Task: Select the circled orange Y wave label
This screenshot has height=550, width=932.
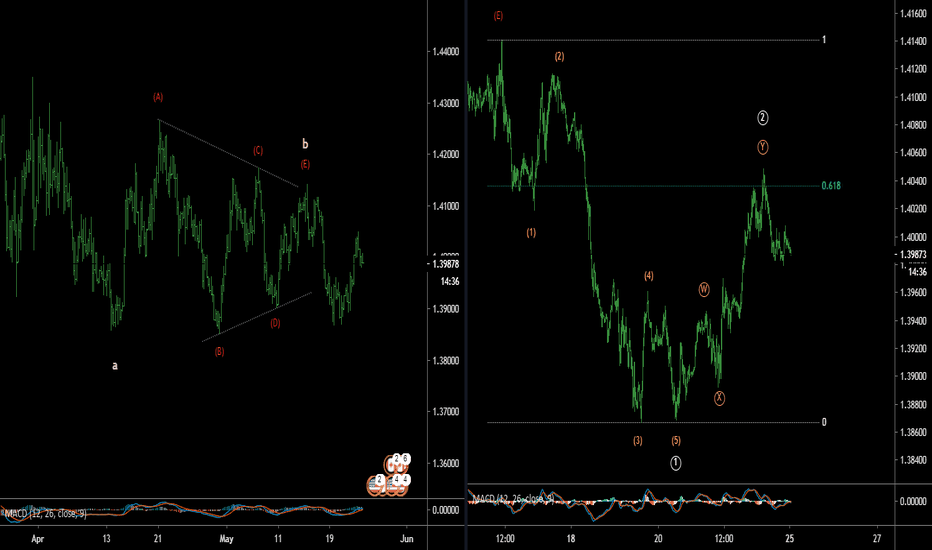Action: [763, 147]
